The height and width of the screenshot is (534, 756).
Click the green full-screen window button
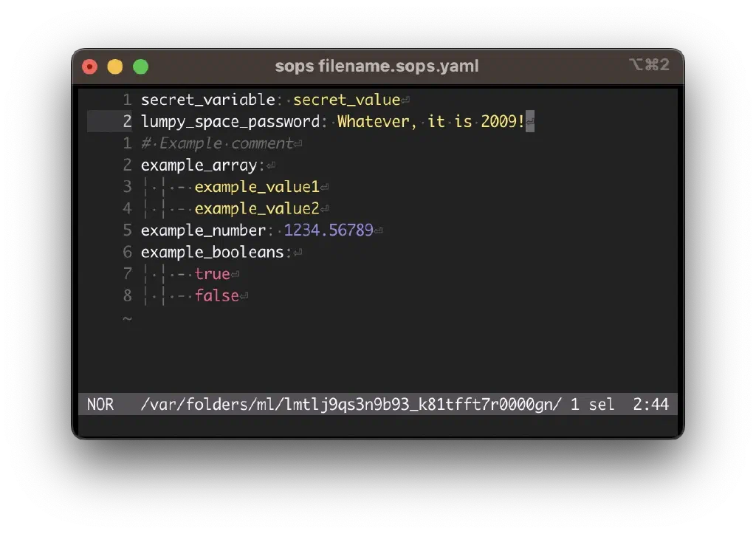[x=140, y=67]
